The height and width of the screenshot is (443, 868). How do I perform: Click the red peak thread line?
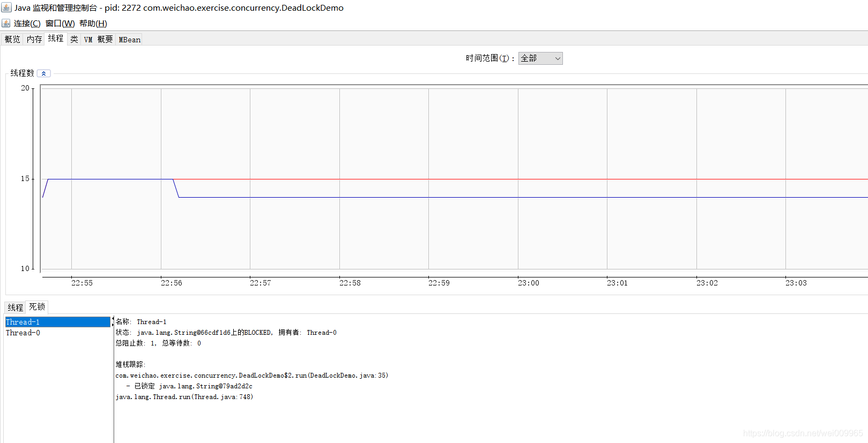click(520, 179)
